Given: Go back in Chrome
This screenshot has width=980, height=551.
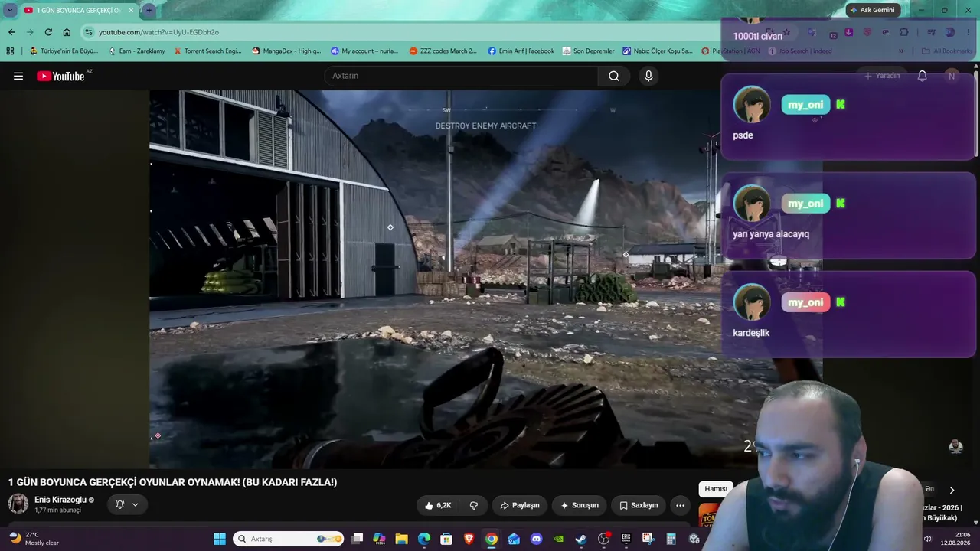Looking at the screenshot, I should coord(11,32).
